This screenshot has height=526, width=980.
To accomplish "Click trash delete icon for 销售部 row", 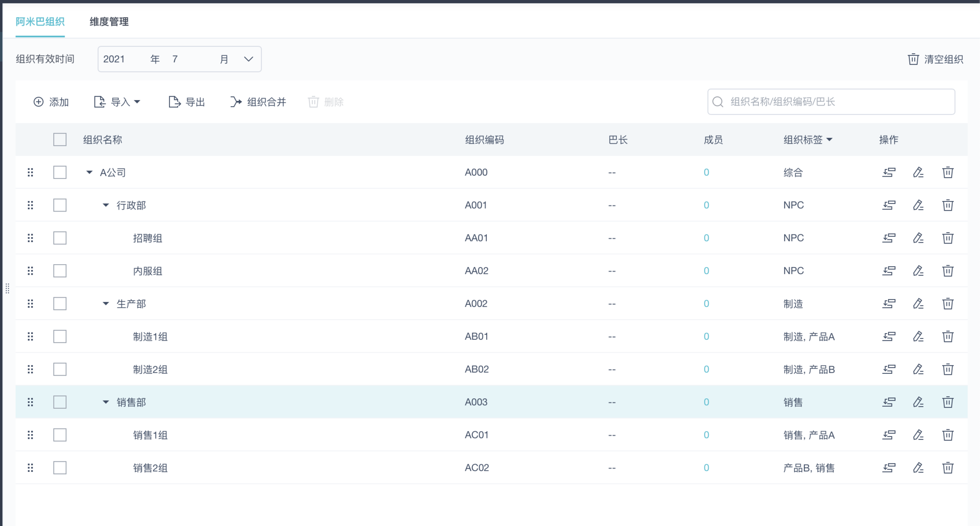I will (x=947, y=402).
